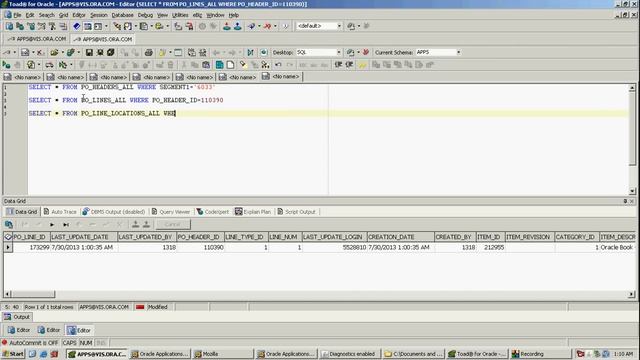Open the Utilities menu
Screen dimensions: 640x360
tap(180, 15)
